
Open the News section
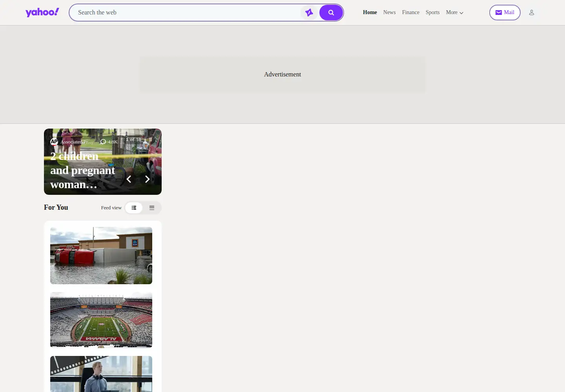click(390, 13)
